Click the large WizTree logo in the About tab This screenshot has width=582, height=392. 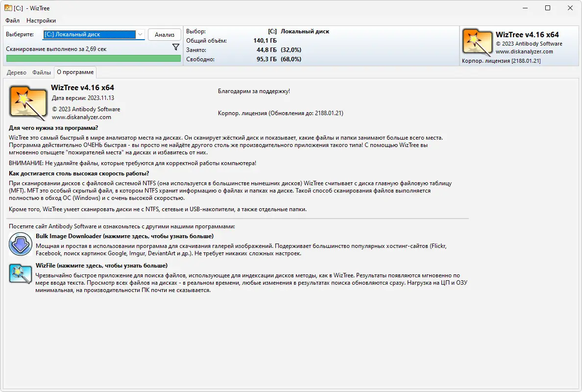click(x=28, y=103)
